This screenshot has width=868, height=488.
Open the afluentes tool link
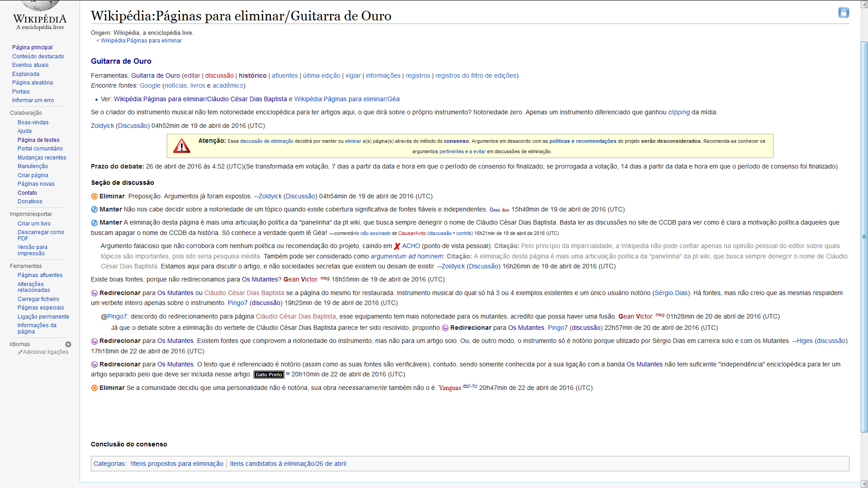coord(284,75)
